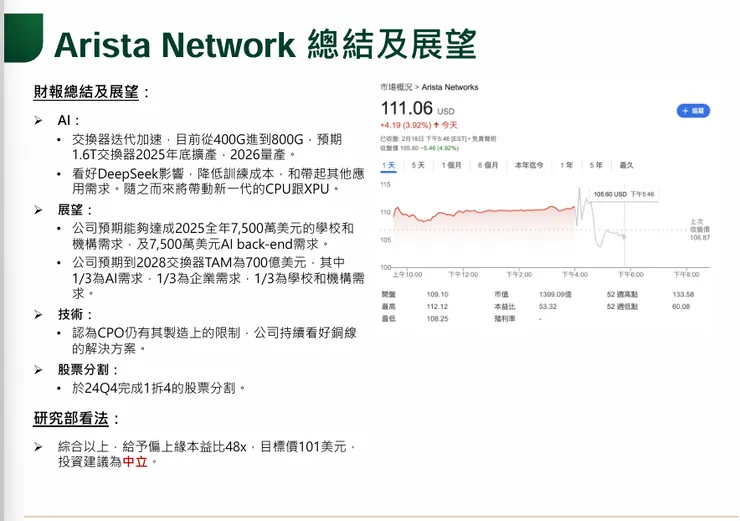Click the 52 週低點 value 60.08
The height and width of the screenshot is (521, 740).
point(681,307)
